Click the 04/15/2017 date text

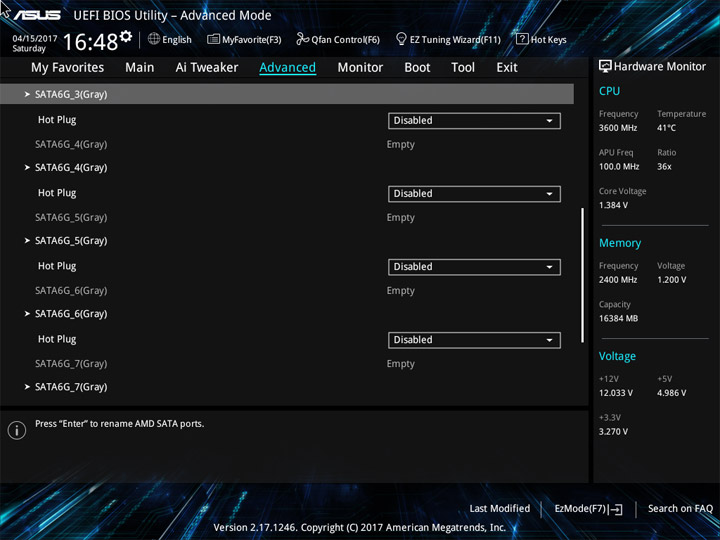[35, 38]
